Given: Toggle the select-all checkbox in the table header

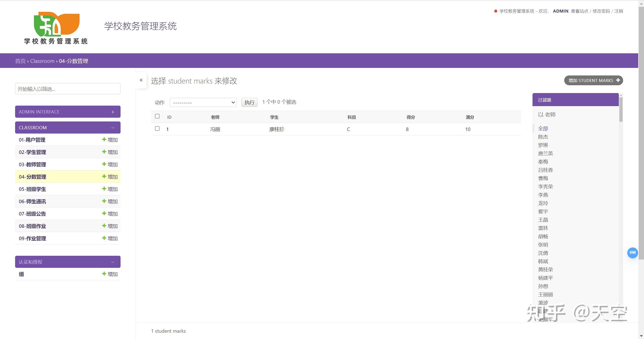Looking at the screenshot, I should point(157,116).
